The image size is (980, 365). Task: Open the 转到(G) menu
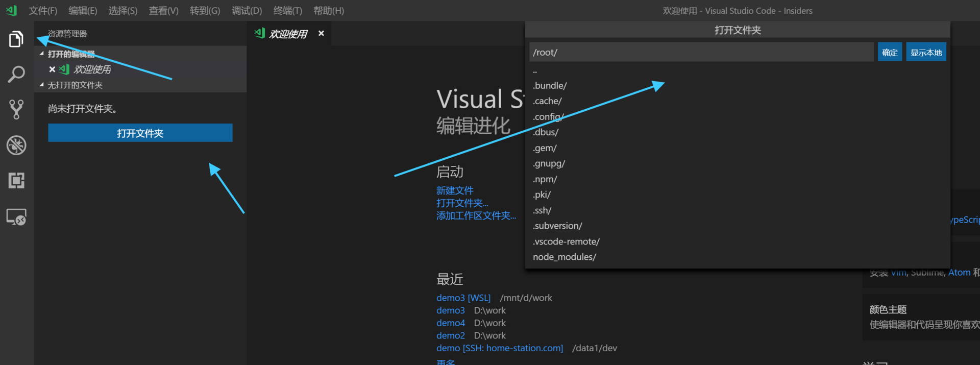(205, 11)
